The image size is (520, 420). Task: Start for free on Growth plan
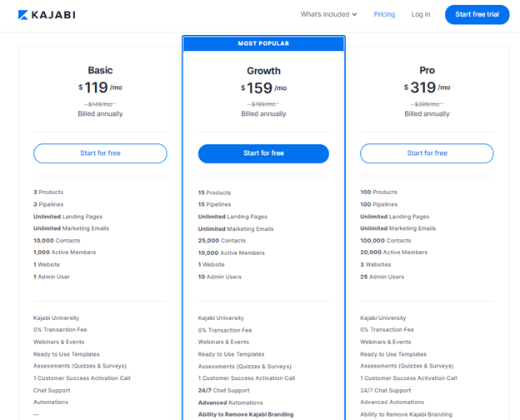click(263, 153)
